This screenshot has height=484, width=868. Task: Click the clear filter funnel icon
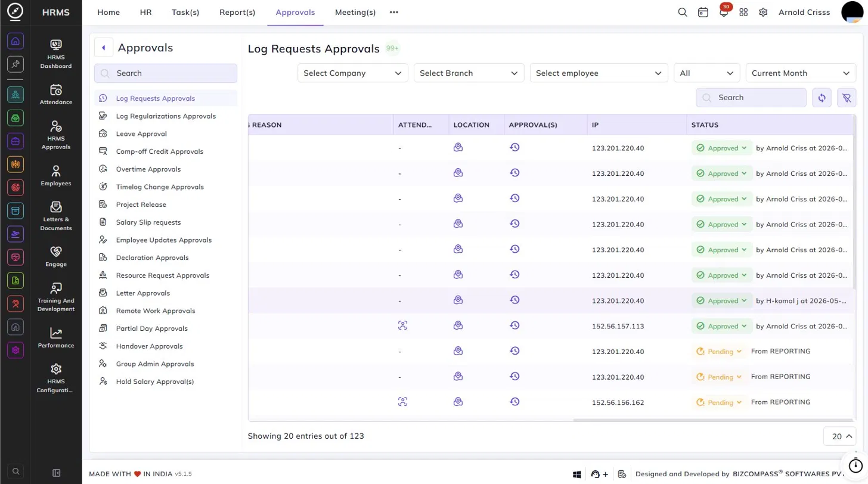[847, 98]
